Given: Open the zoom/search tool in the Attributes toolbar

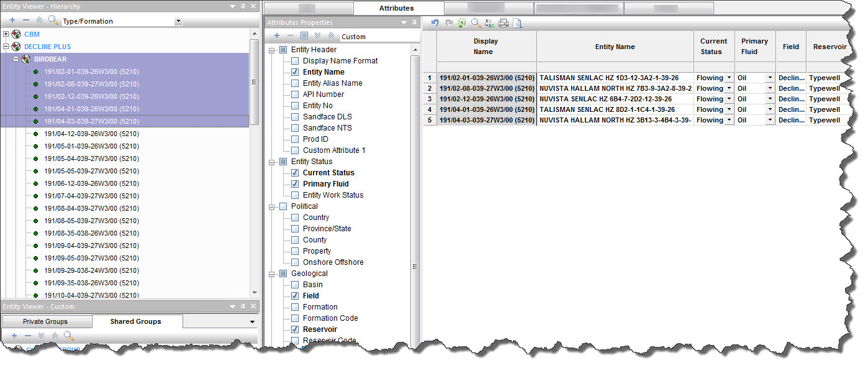Looking at the screenshot, I should click(x=475, y=23).
